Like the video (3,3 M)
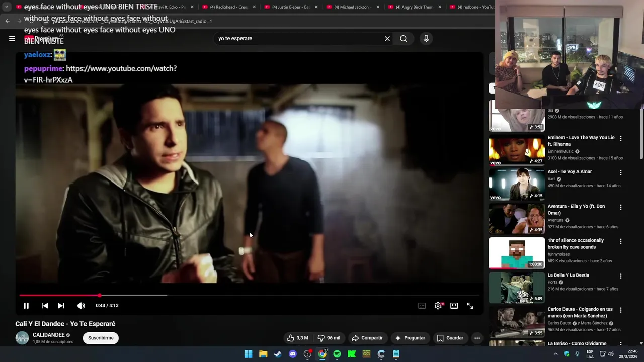The width and height of the screenshot is (644, 362). pyautogui.click(x=297, y=338)
